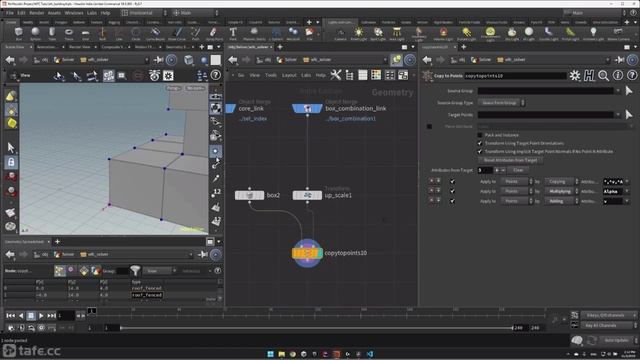Screen dimensions: 640x360
Task: Toggle the Copying attribute row enable checkbox
Action: tap(452, 181)
